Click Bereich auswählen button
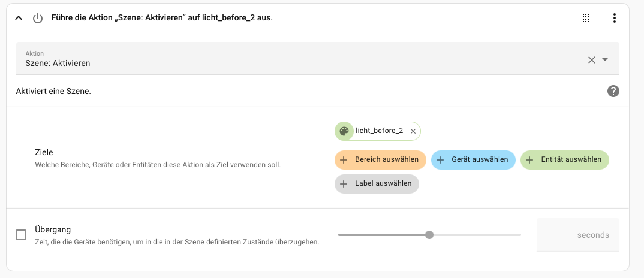 380,160
